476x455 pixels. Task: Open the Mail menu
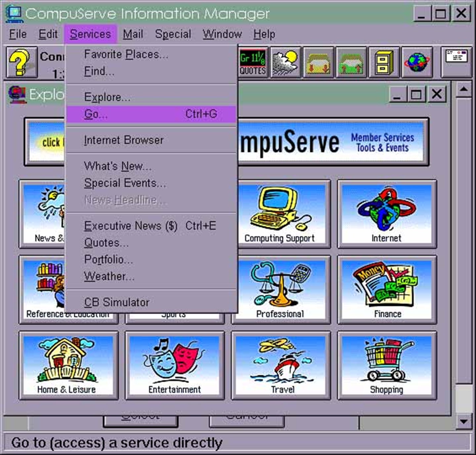(x=132, y=33)
